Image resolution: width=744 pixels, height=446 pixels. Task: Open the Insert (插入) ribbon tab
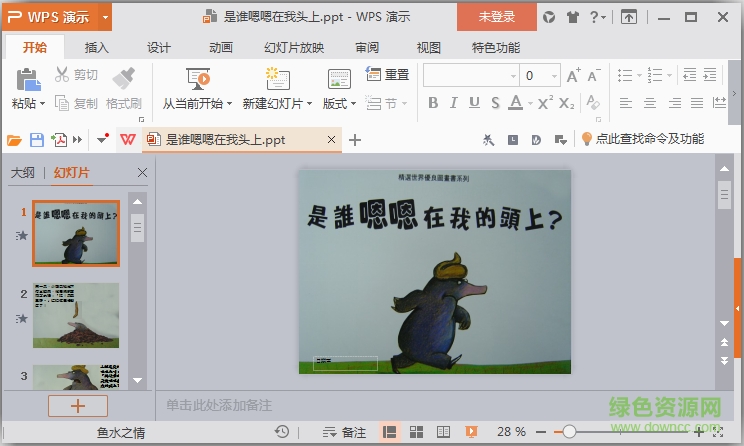[97, 47]
